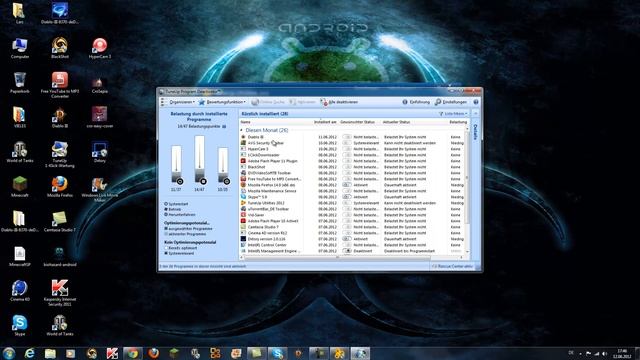Select the AVG Security Toolbar row
The width and height of the screenshot is (640, 360).
pos(352,143)
